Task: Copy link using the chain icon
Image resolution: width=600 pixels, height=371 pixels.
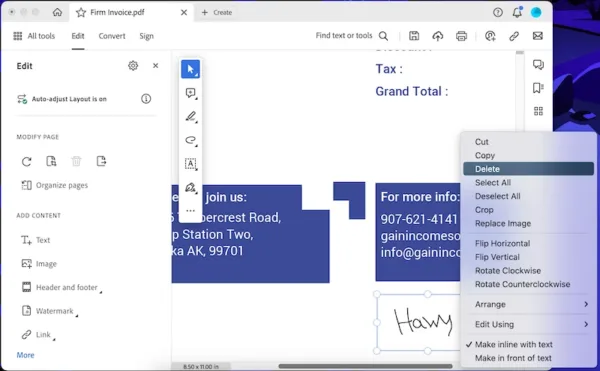Action: tap(514, 36)
